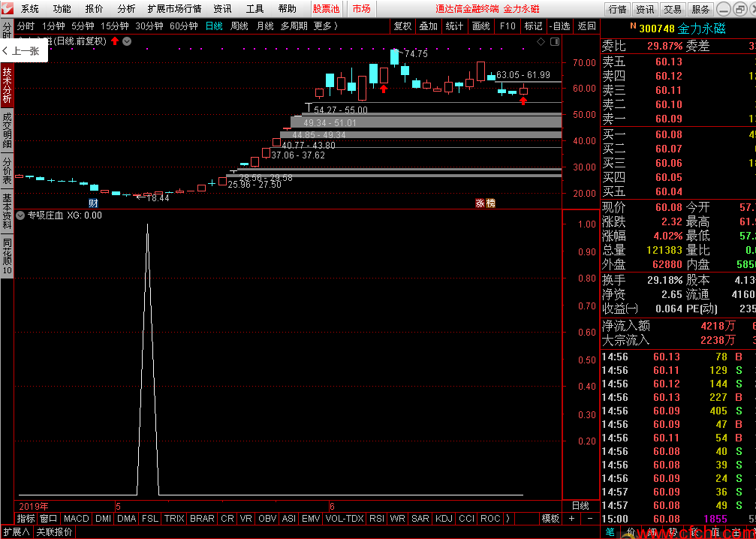Screen dimensions: 756x539
Task: Switch to the 1分钟 period
Action: coord(53,26)
